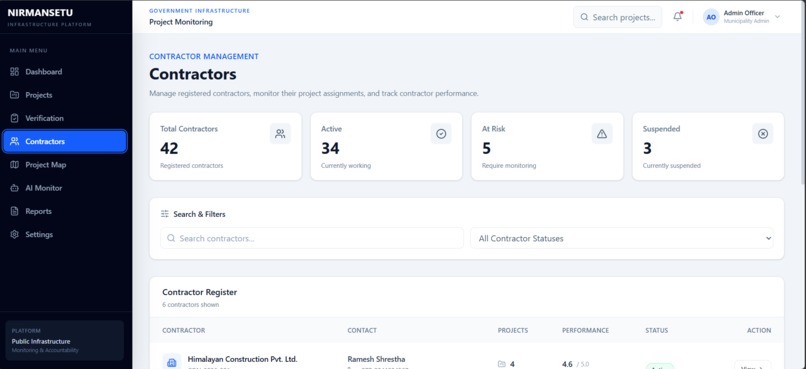Click the CONTRACTOR column header
Viewport: 806px width, 369px height.
pyautogui.click(x=184, y=330)
